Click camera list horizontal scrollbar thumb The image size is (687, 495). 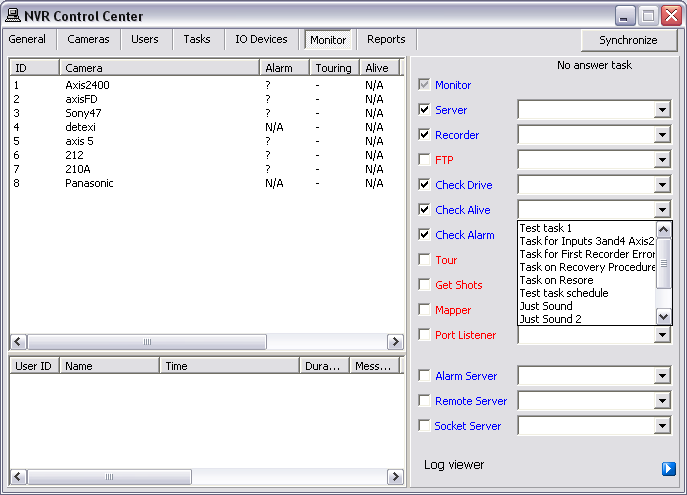(x=147, y=341)
